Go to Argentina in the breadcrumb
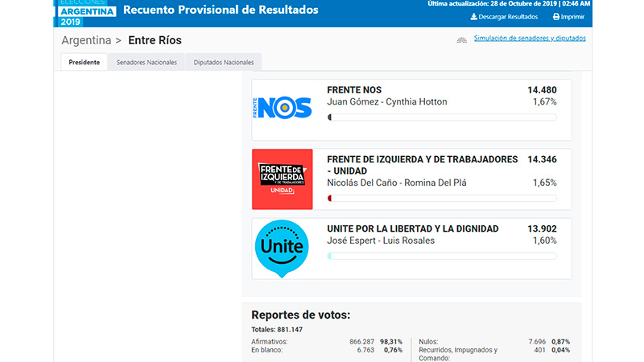This screenshot has width=644, height=362. click(86, 40)
